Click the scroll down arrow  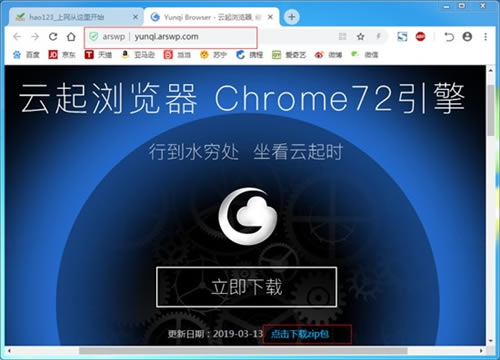pyautogui.click(x=490, y=340)
